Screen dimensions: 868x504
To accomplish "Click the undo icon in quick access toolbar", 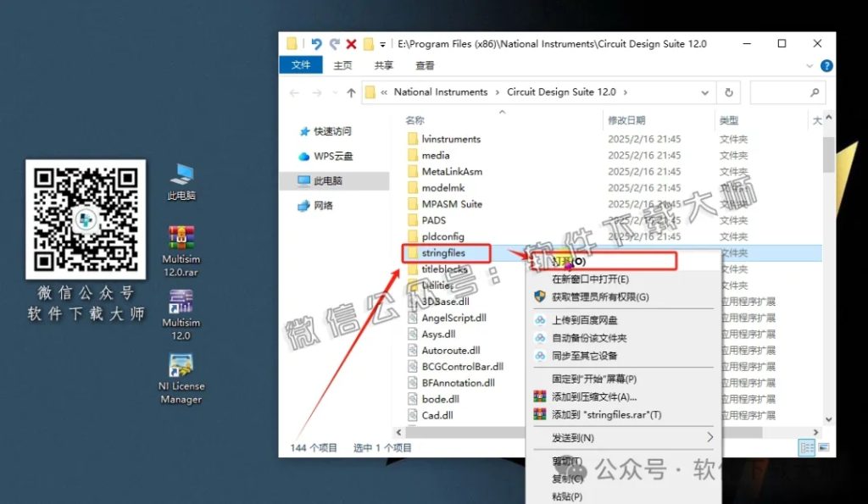I will pos(316,44).
